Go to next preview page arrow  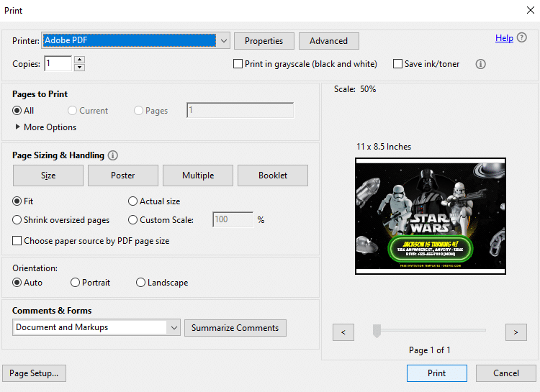[516, 332]
